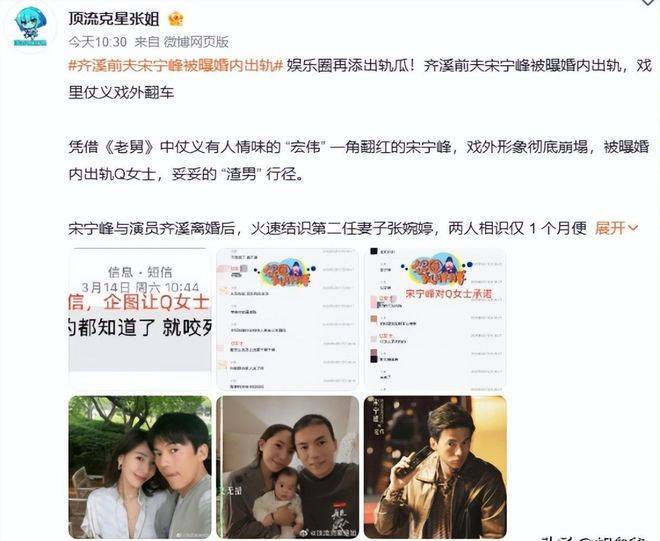Click the line 里仗义戏外翻车
The height and width of the screenshot is (541, 660).
121,93
